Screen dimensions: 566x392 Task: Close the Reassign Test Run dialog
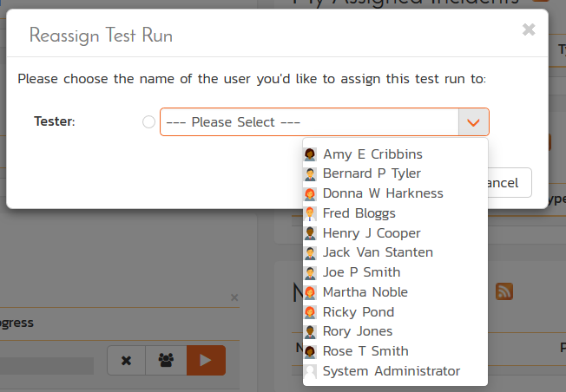(x=529, y=29)
